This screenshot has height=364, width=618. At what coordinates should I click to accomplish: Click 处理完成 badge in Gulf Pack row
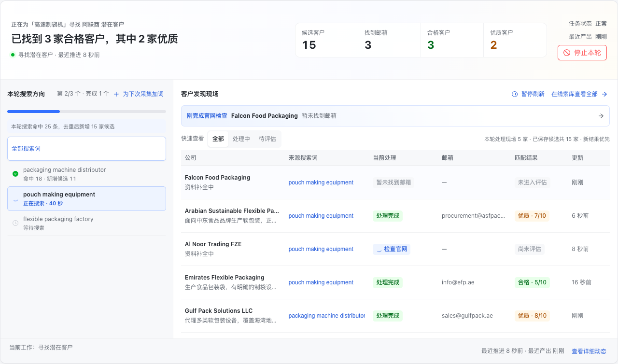388,316
